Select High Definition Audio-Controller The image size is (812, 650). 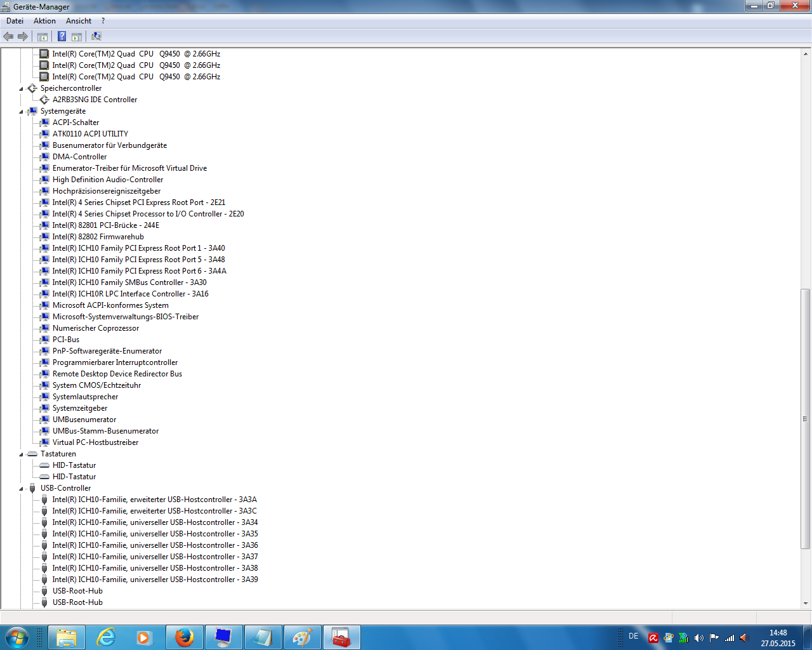click(108, 180)
